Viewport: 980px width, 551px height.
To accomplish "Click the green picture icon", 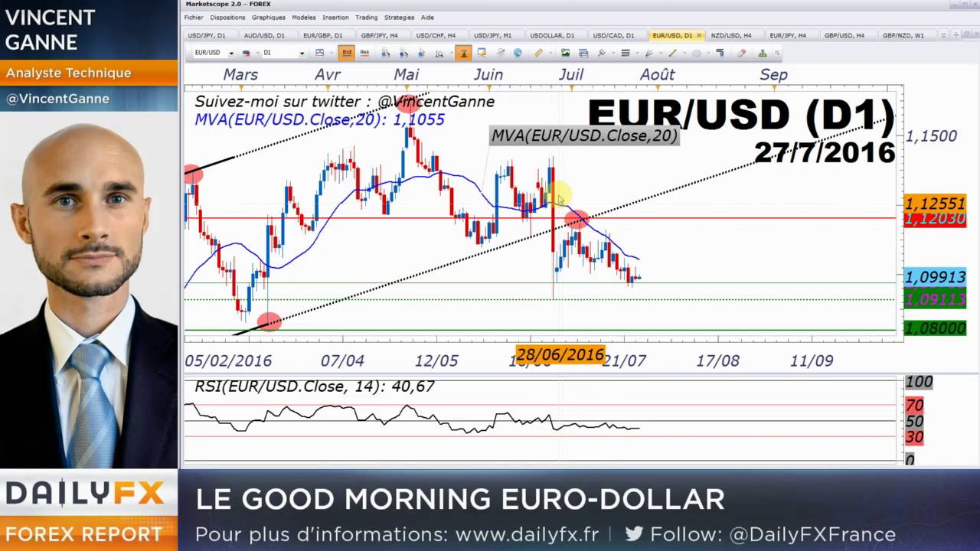I will tap(565, 53).
